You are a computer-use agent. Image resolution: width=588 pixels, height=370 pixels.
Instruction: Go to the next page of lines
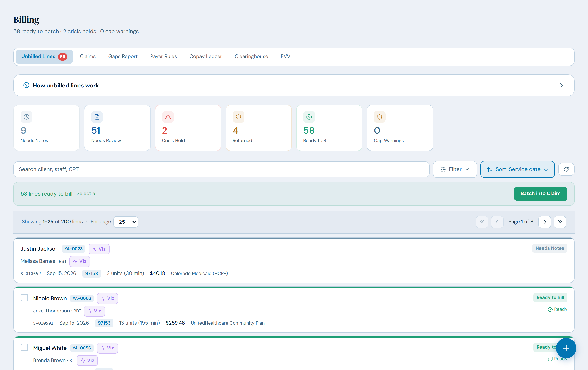click(545, 222)
